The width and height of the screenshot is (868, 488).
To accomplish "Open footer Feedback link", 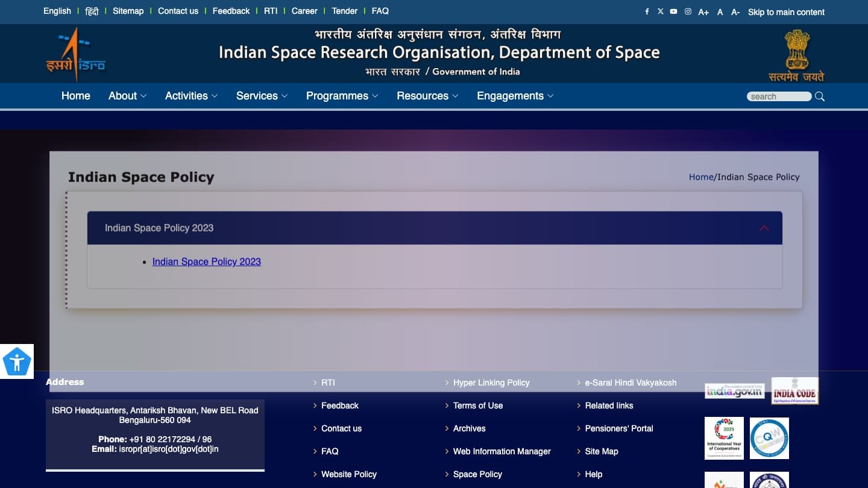I will [340, 405].
